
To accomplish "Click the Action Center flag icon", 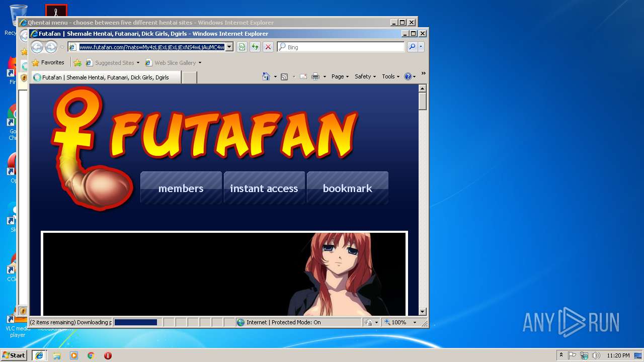I will 572,355.
